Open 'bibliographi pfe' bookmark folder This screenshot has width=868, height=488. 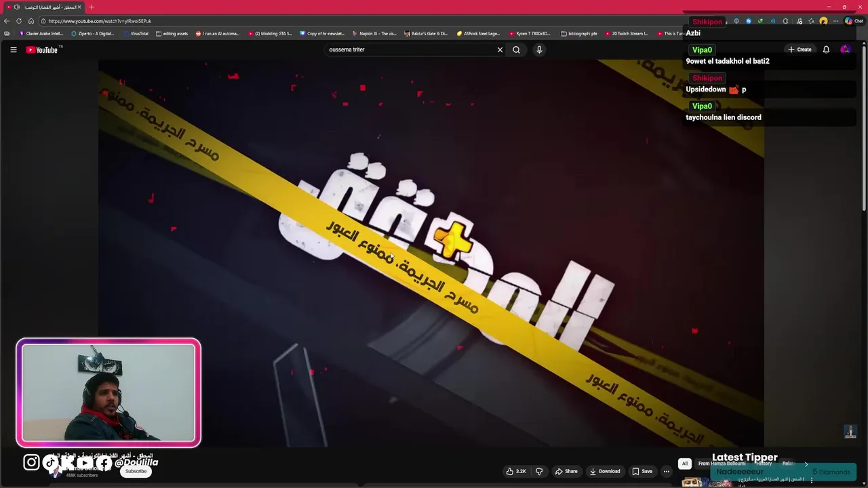click(x=579, y=33)
